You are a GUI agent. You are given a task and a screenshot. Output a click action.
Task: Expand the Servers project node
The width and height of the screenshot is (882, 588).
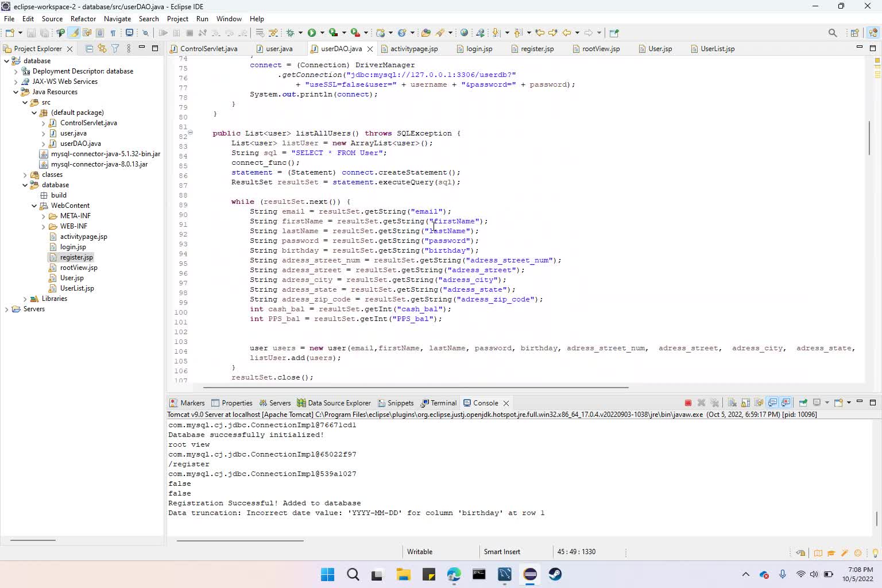click(7, 309)
